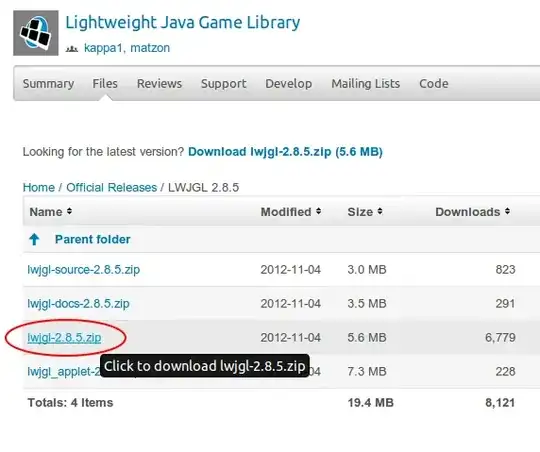
Task: Sort by Downloads column arrows
Action: [x=507, y=211]
